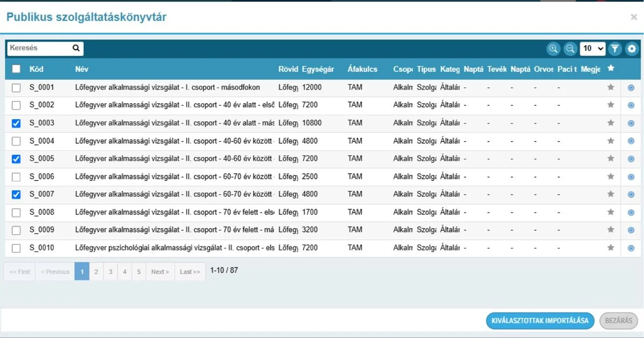Open the table settings gear

click(x=632, y=49)
